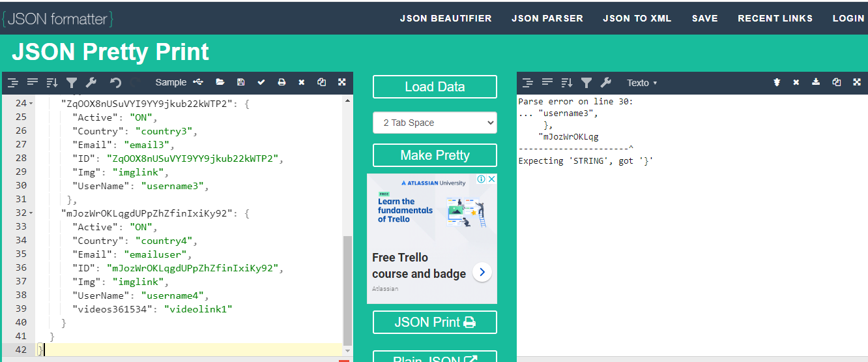
Task: Open JSON TO XML from top menu
Action: pyautogui.click(x=637, y=18)
